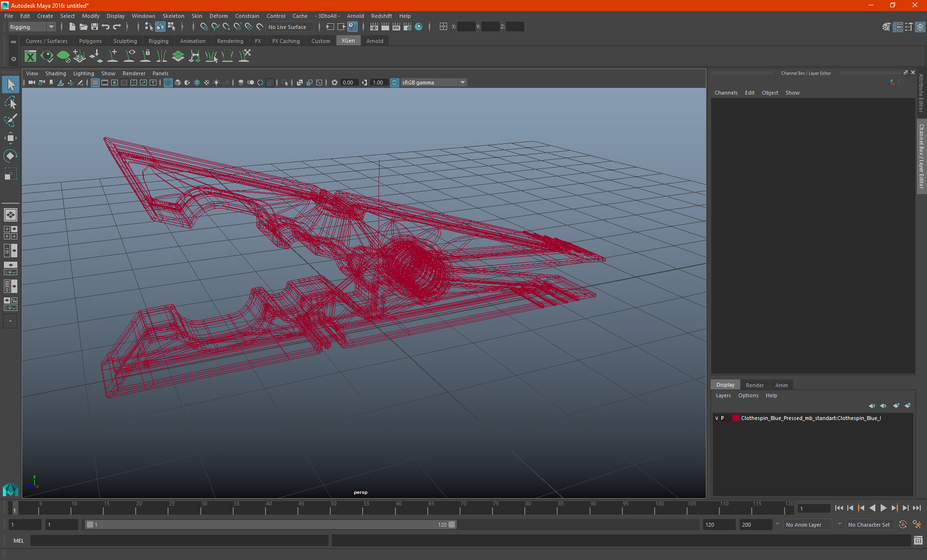Open the Render View window icon
The width and height of the screenshot is (927, 560).
click(x=374, y=27)
